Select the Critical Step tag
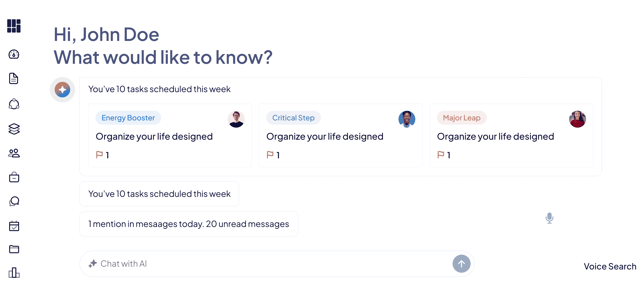Viewport: 644px width, 304px height. coord(293,118)
